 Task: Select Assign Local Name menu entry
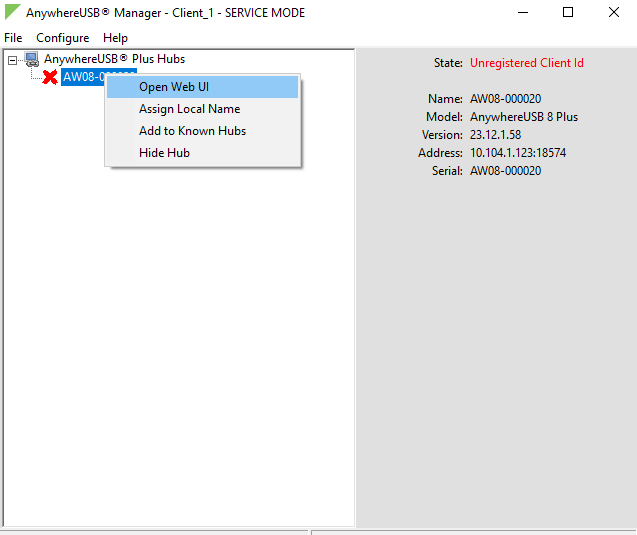[x=202, y=109]
